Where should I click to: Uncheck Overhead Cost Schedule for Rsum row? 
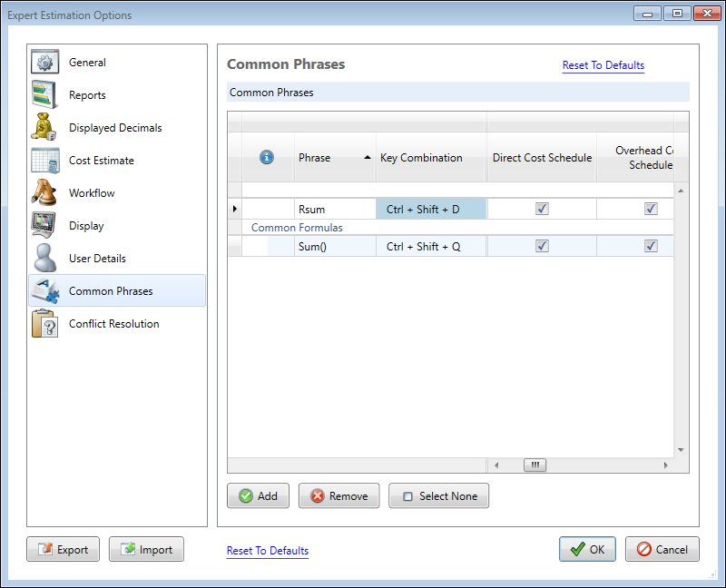(651, 209)
